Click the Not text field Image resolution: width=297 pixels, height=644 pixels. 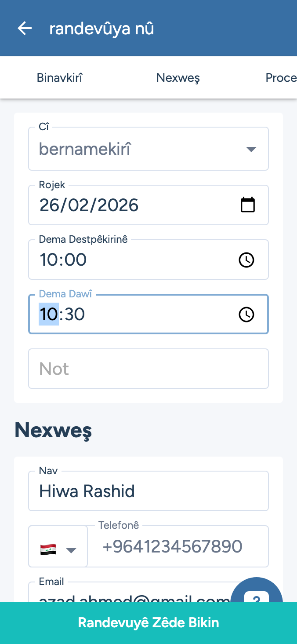coord(148,369)
